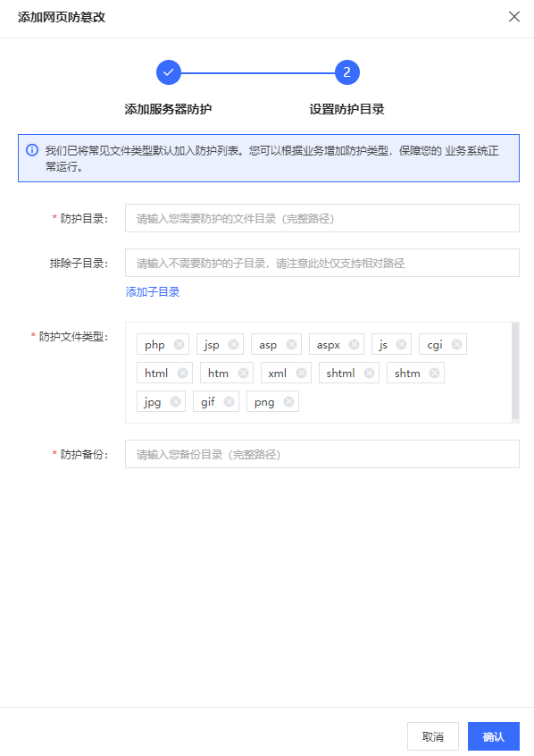The image size is (534, 756).
Task: Remove the jpg file type tag
Action: pyautogui.click(x=175, y=401)
